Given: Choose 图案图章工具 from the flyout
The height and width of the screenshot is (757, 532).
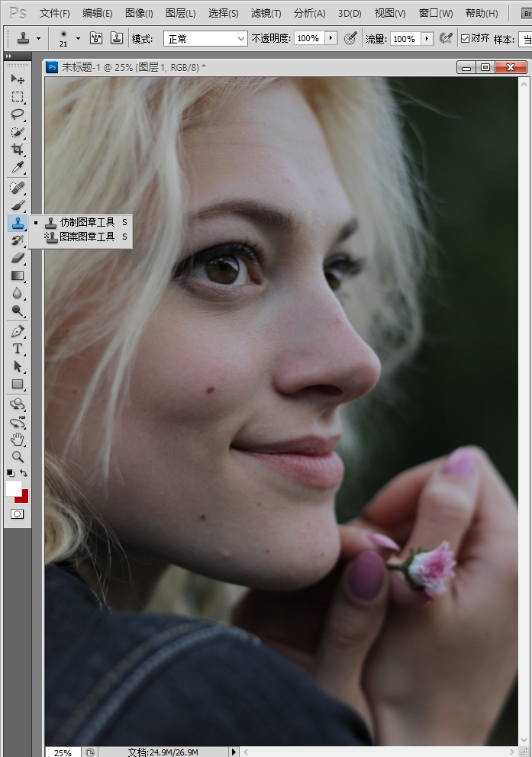Looking at the screenshot, I should 81,237.
